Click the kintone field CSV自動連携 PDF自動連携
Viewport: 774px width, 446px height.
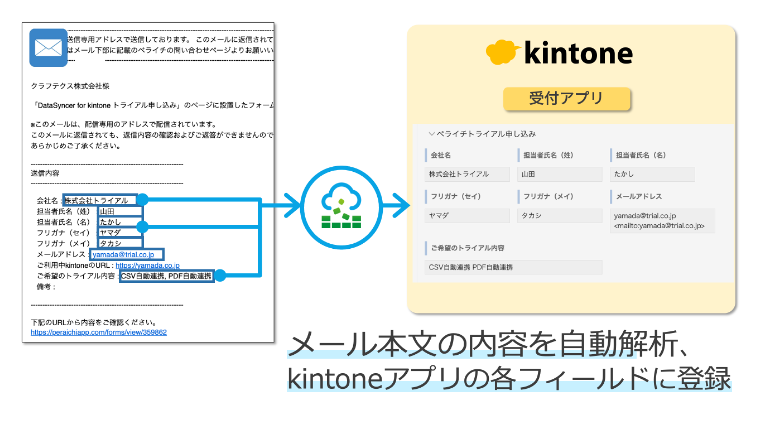[x=513, y=267]
